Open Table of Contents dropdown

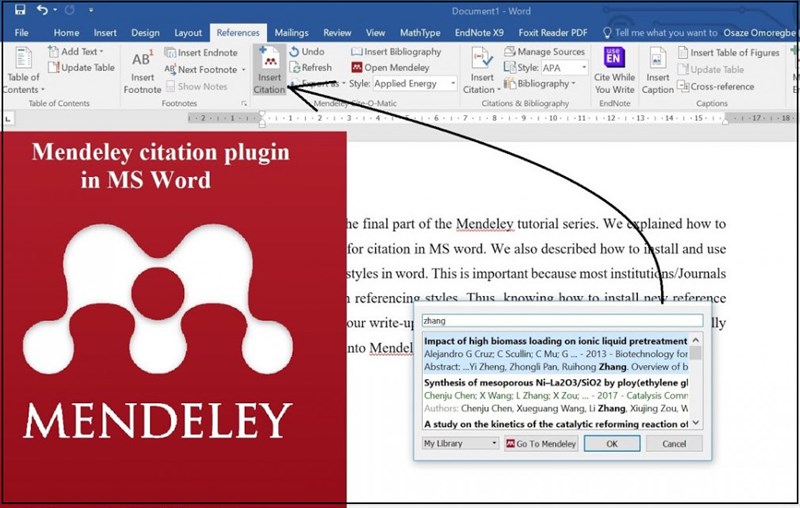23,71
